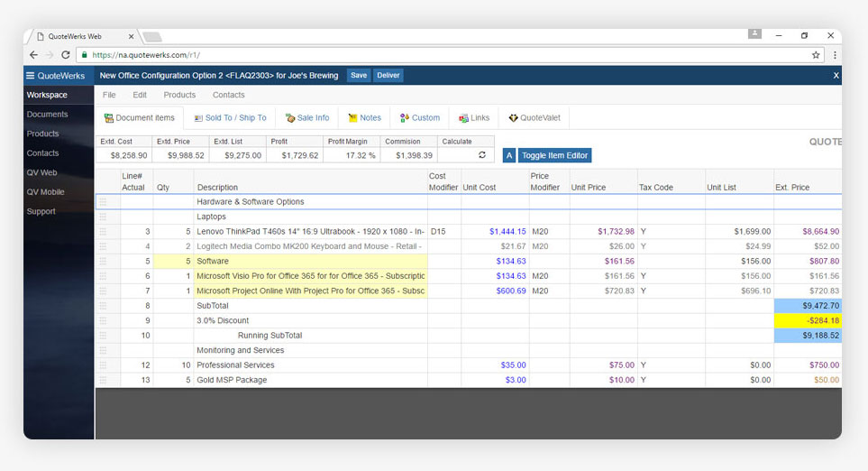Viewport: 868px width, 471px height.
Task: Select Lenovo ThinkPad T460s description cell
Action: click(311, 232)
